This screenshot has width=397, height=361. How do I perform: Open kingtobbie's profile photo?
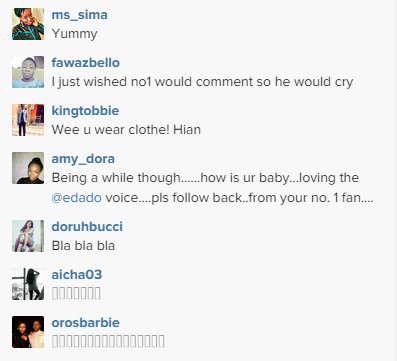pyautogui.click(x=28, y=120)
